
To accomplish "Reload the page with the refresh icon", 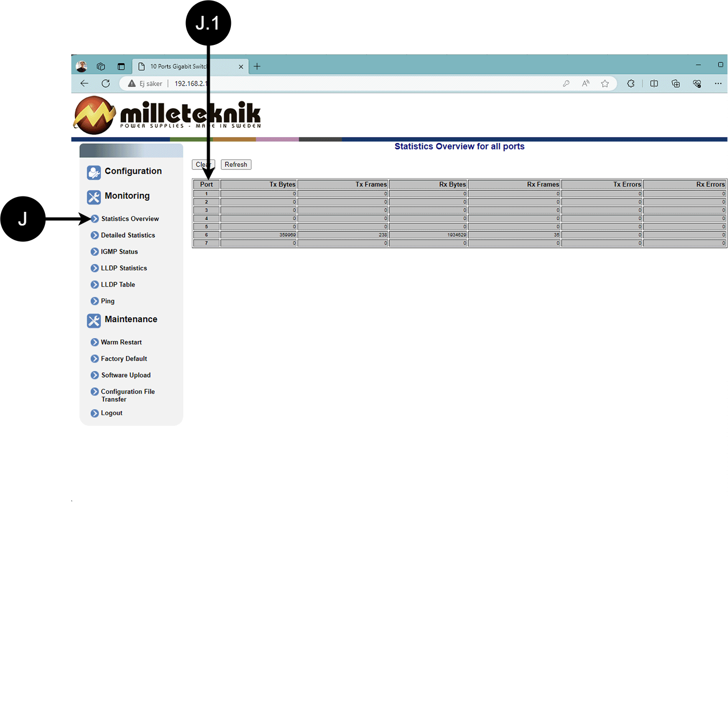I will pos(106,83).
